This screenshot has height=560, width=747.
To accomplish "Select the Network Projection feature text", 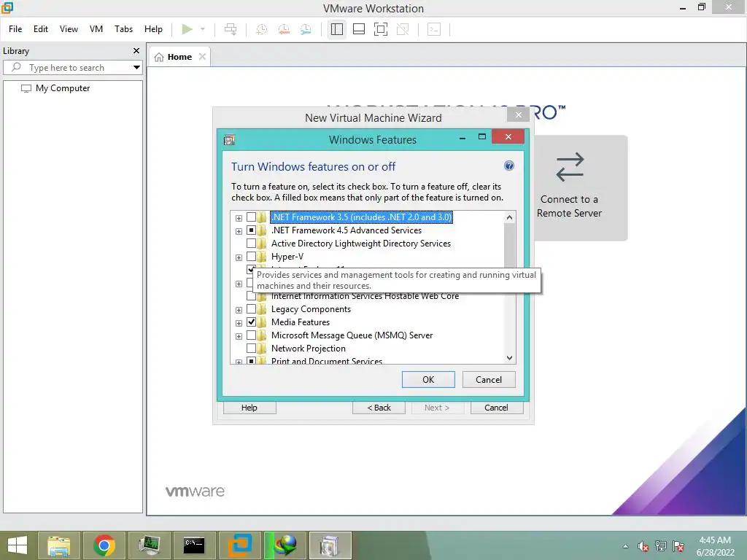I will coord(309,349).
